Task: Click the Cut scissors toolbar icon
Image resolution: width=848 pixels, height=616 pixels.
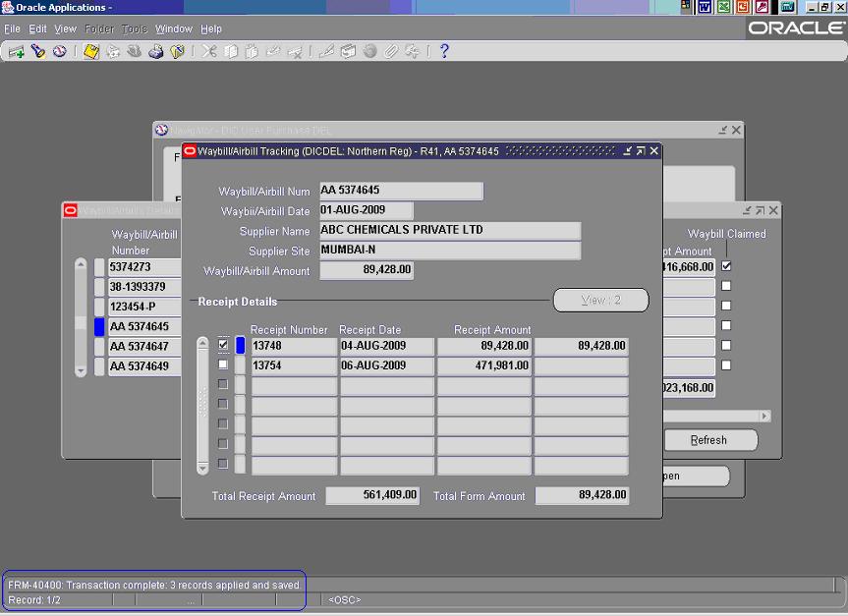Action: point(209,51)
